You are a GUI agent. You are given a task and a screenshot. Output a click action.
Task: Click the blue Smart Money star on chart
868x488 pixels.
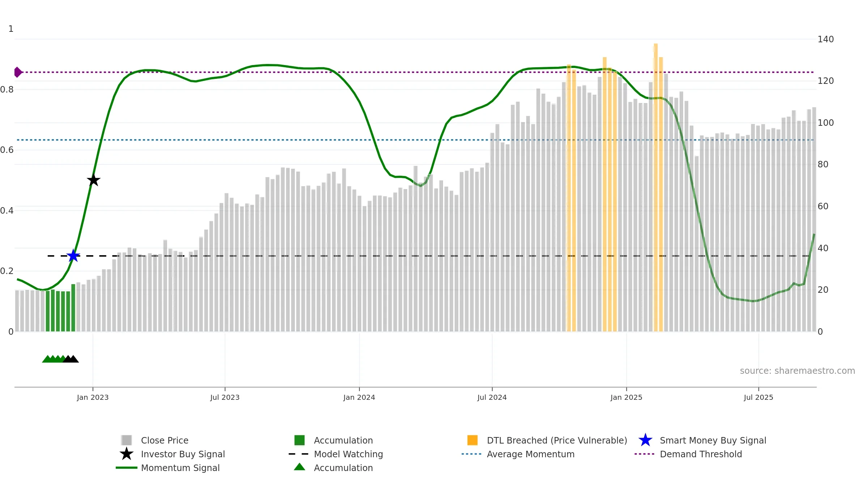(x=73, y=256)
